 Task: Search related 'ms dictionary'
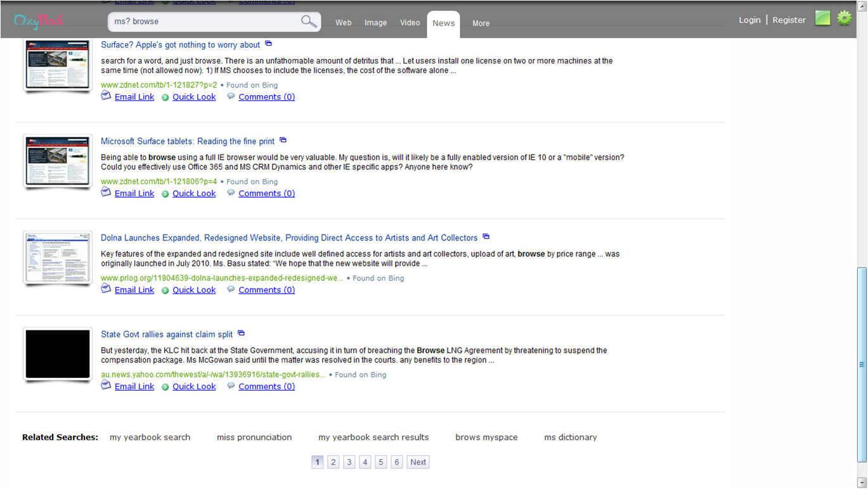click(x=571, y=437)
